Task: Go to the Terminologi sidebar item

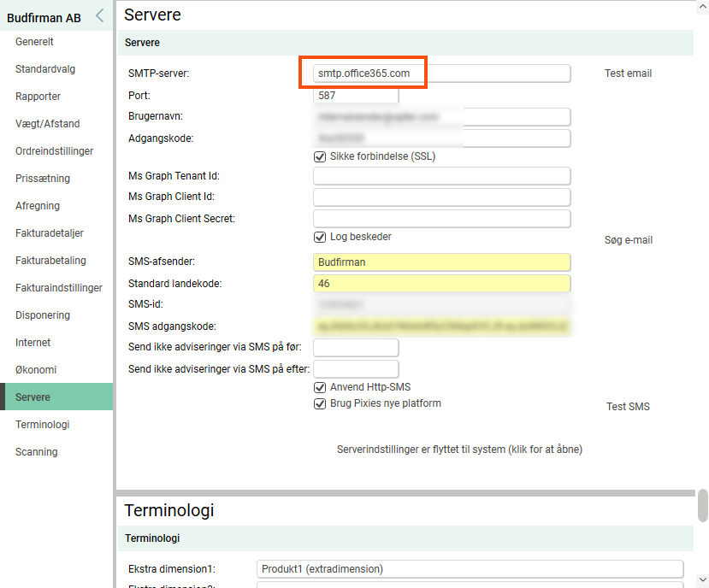Action: click(42, 425)
